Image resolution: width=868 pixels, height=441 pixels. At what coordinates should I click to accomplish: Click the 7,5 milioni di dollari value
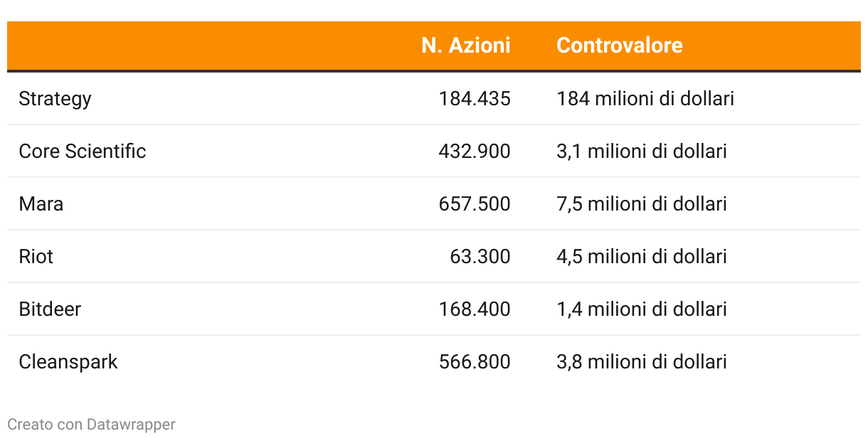pos(641,204)
